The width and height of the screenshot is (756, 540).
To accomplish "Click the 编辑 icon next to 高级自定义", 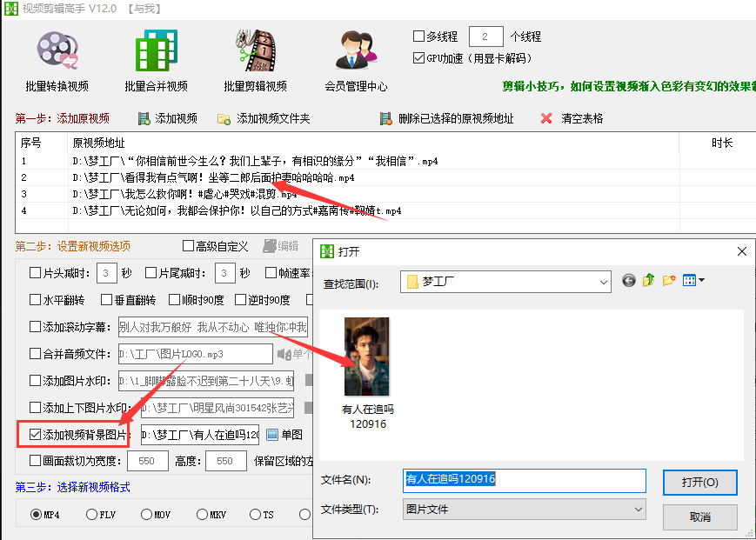I will pos(270,246).
